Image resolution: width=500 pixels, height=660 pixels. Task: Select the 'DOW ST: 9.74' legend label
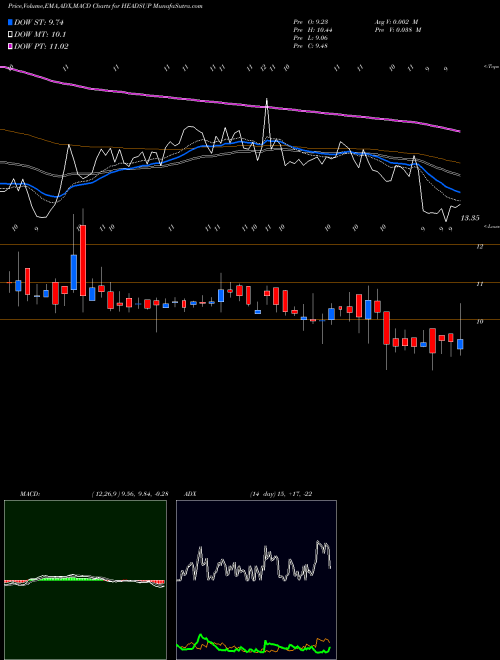39,22
